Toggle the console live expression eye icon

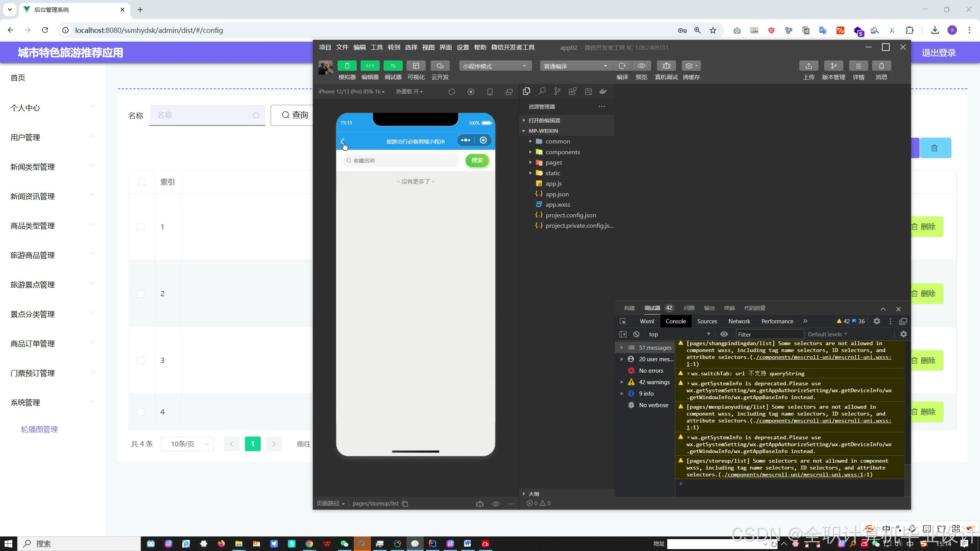(724, 334)
